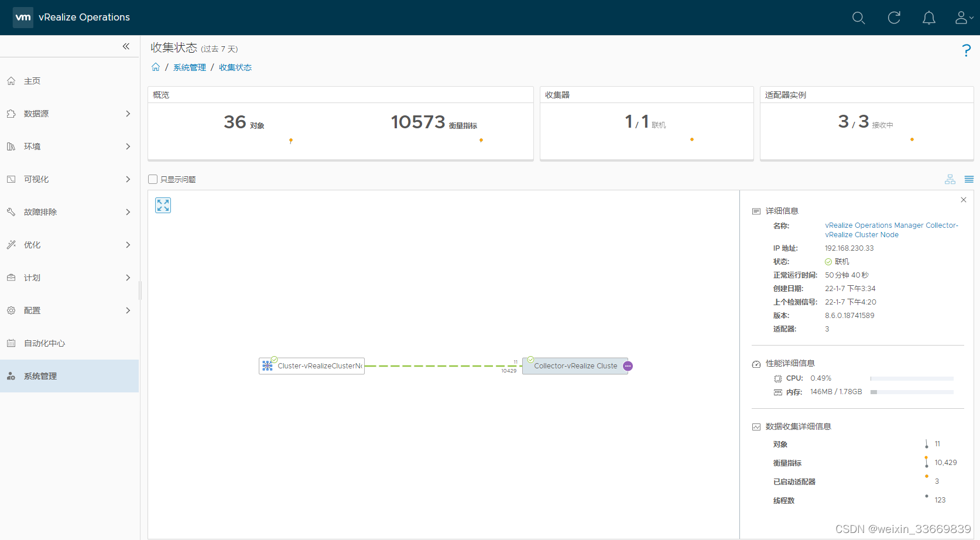Expand the 可视化 submenu chevron
The image size is (980, 540).
point(128,179)
